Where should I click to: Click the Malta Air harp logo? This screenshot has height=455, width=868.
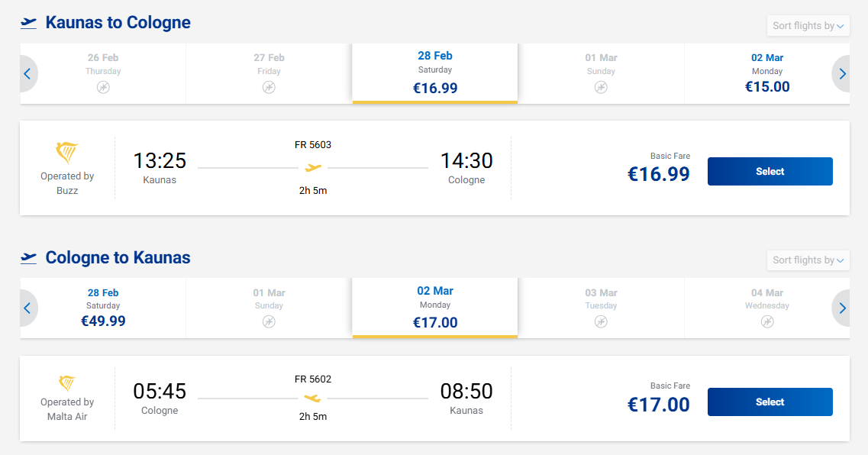(x=67, y=382)
